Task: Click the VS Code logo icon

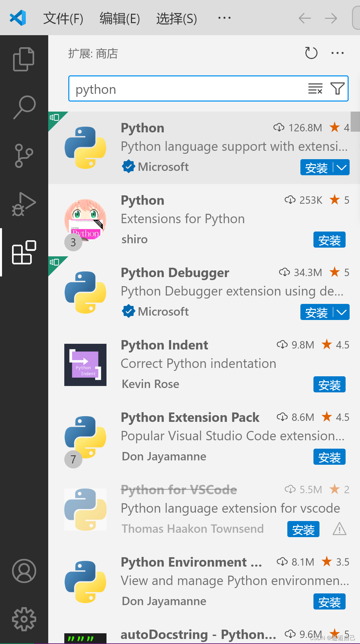Action: coord(18,18)
